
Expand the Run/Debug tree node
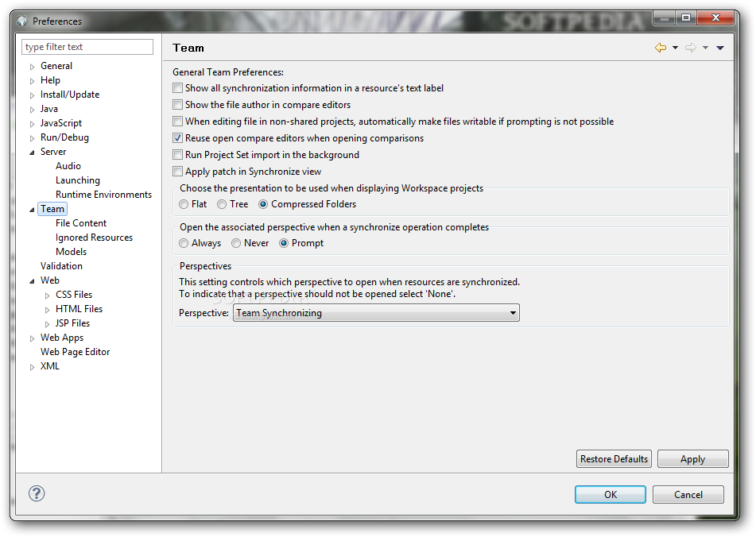click(x=33, y=138)
